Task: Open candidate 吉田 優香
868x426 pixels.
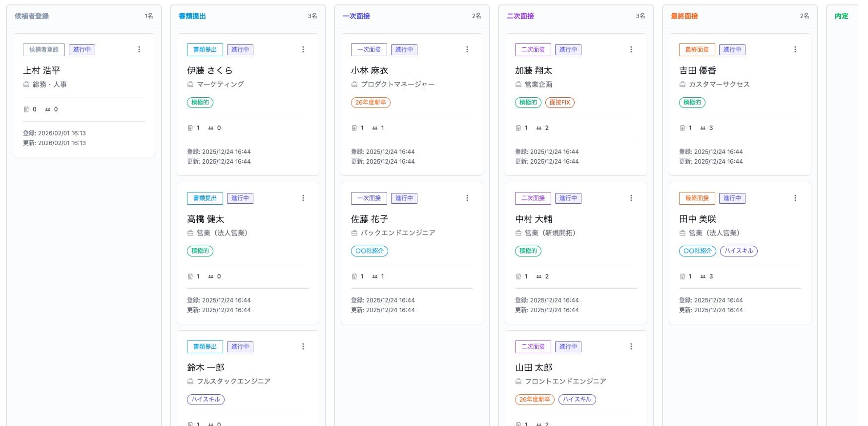Action: [x=698, y=70]
